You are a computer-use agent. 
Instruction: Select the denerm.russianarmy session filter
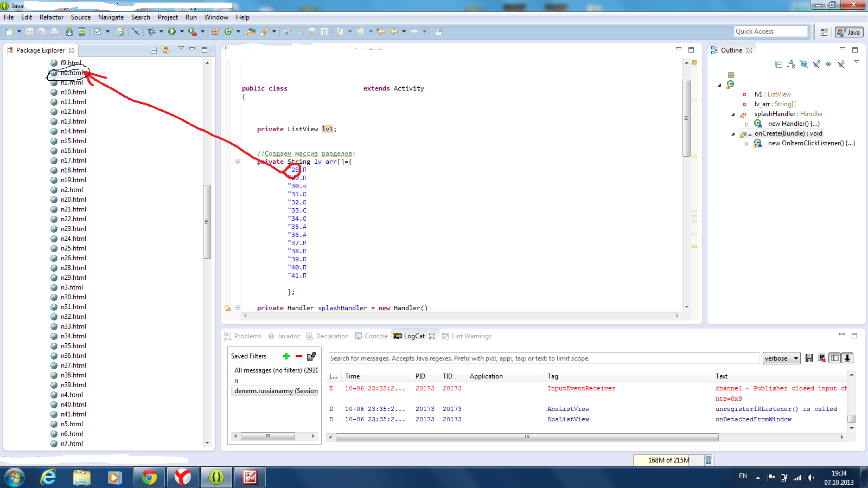(276, 391)
